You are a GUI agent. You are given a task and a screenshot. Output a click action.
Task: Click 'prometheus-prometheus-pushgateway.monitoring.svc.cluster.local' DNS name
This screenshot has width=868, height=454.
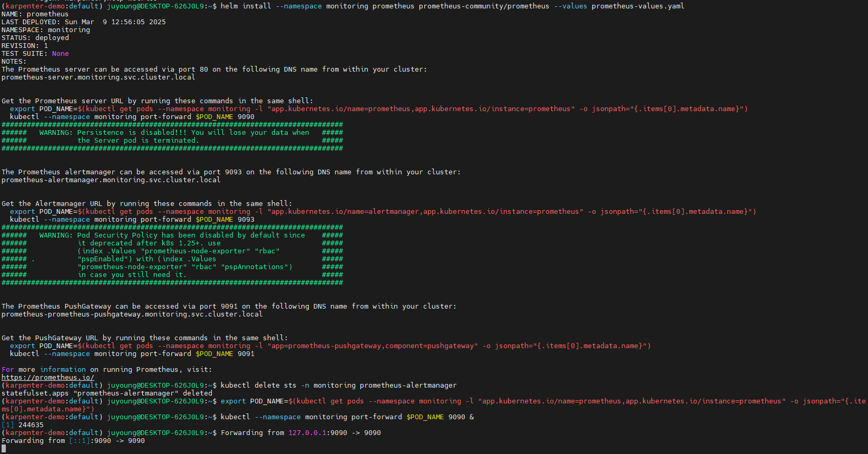tap(132, 314)
